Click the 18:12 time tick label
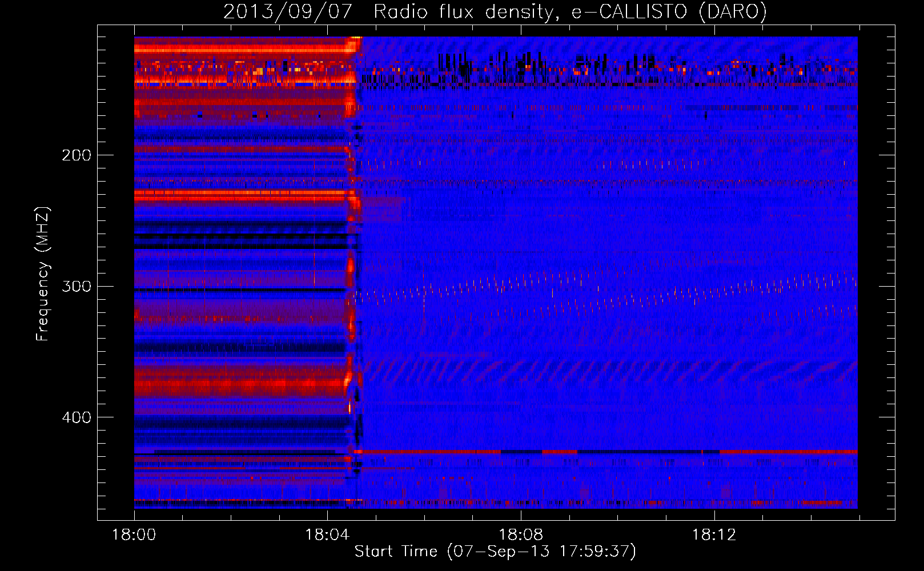924x571 pixels. pyautogui.click(x=714, y=534)
